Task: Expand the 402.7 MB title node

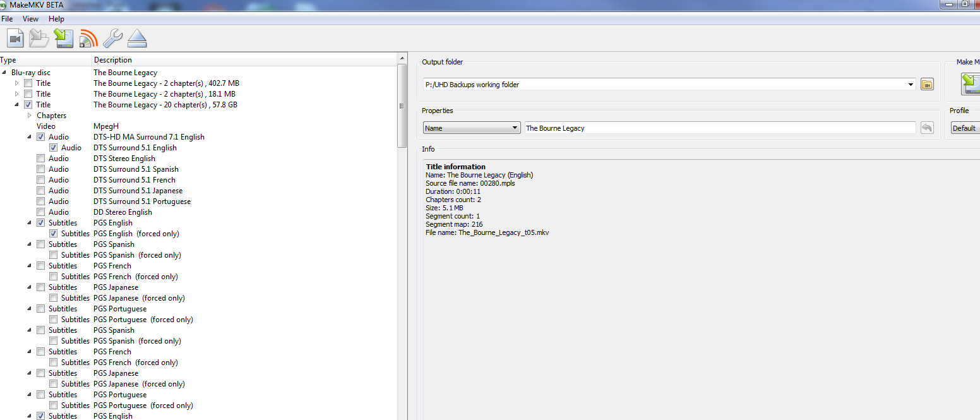Action: [17, 83]
